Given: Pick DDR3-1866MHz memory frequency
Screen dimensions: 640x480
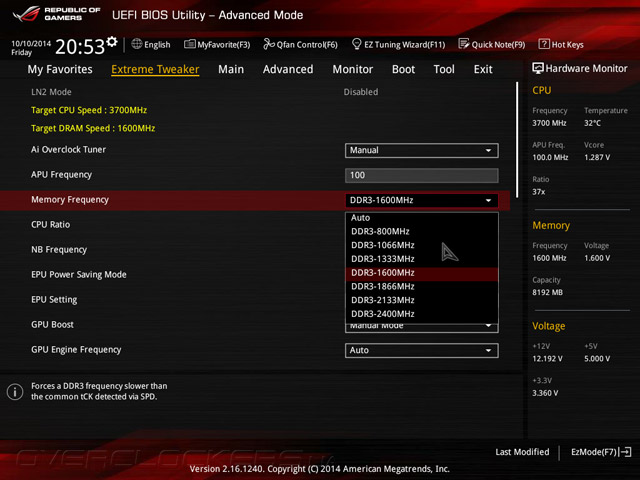Looking at the screenshot, I should [422, 287].
